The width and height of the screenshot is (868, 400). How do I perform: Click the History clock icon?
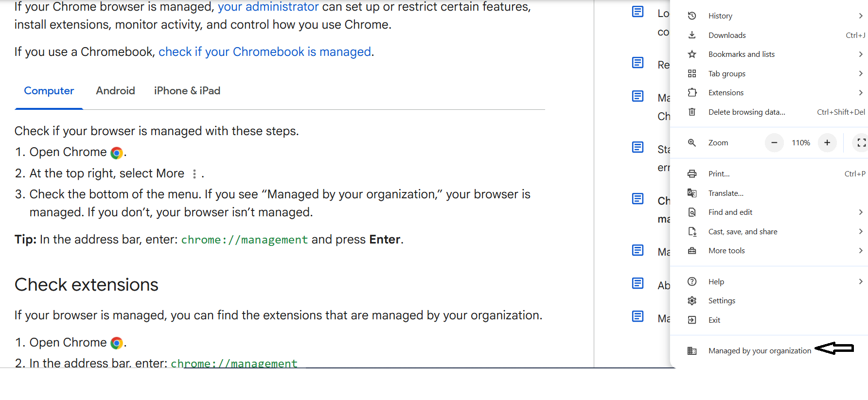click(x=692, y=16)
